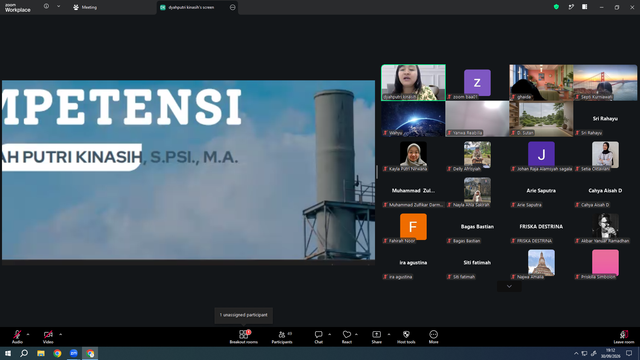
Task: Toggle the view layout icon in title bar
Action: point(584,7)
